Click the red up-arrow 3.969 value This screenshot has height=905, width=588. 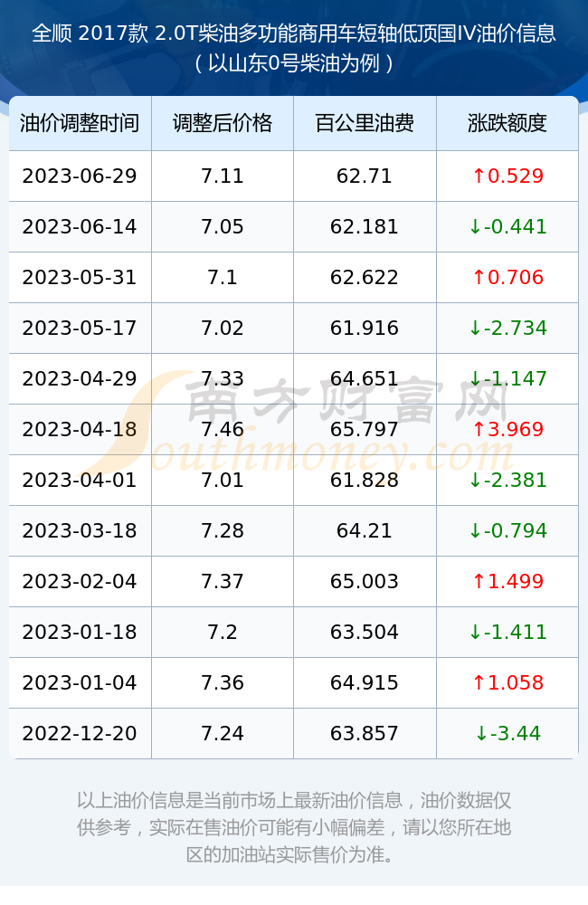507,429
